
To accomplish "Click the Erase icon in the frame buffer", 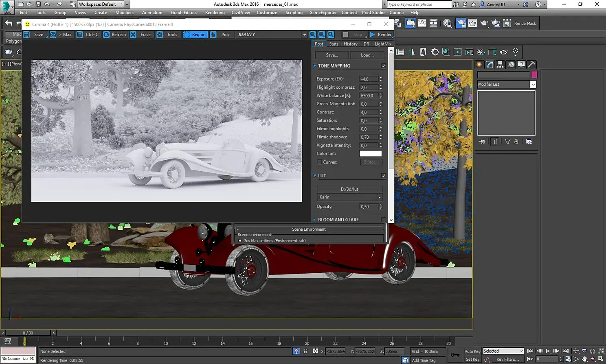I will coord(133,35).
